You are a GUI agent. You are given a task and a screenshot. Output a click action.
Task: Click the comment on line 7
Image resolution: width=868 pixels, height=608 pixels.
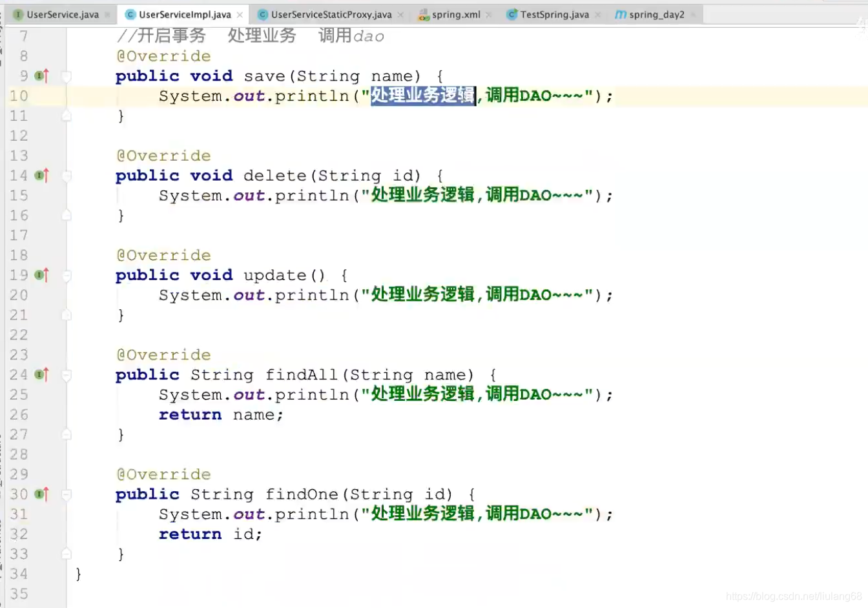click(x=251, y=36)
